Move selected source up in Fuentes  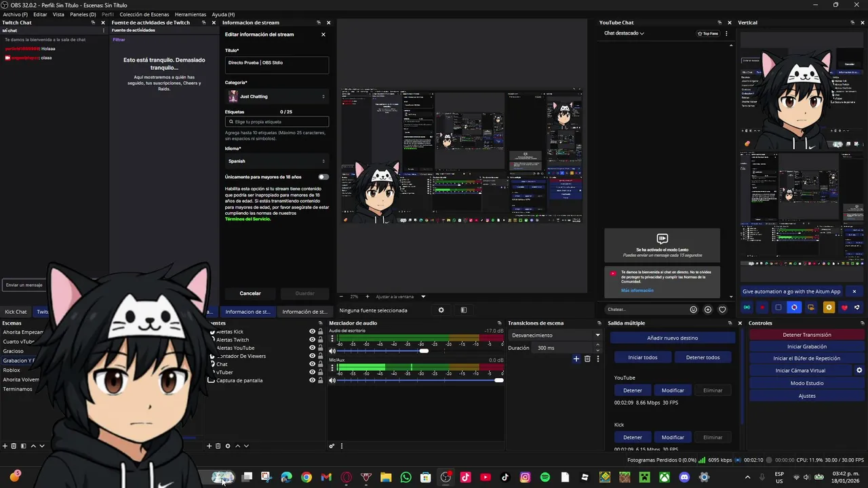[237, 446]
